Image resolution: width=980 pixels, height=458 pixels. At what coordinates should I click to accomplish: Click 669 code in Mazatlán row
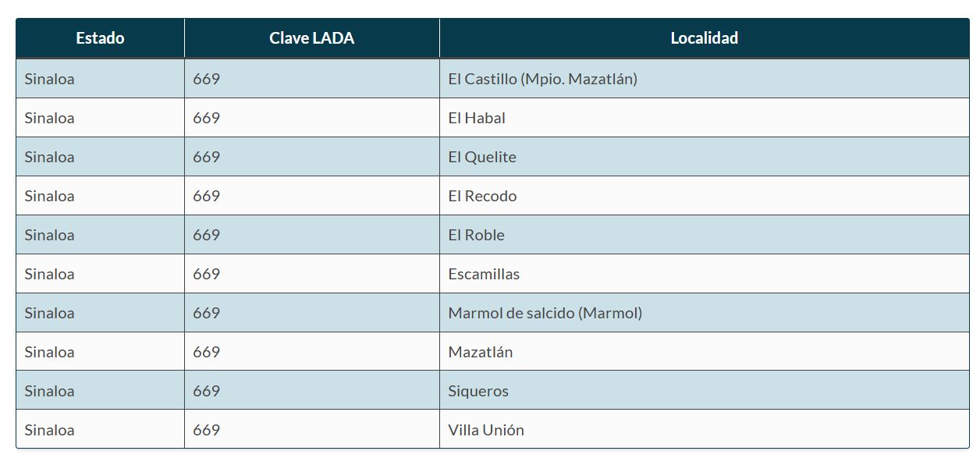(207, 352)
